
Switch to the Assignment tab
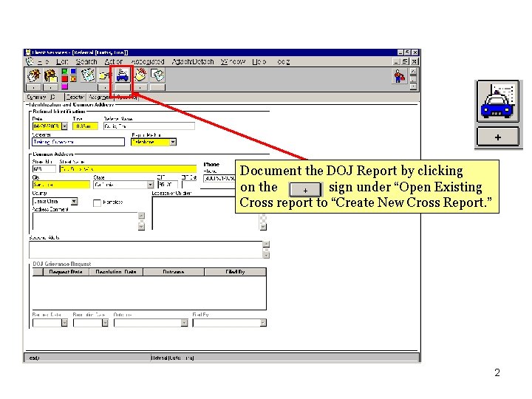pyautogui.click(x=100, y=97)
